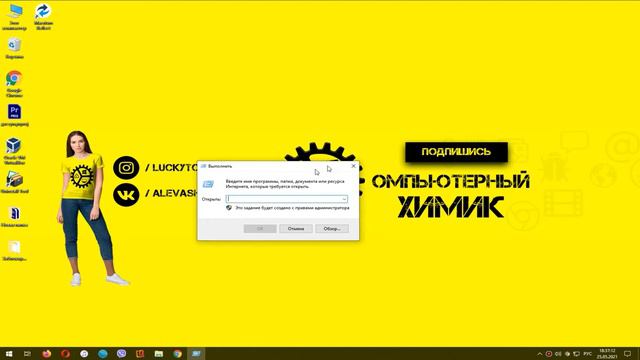Expand the Run dialog history dropdown arrow
This screenshot has height=360, width=640.
coord(344,199)
